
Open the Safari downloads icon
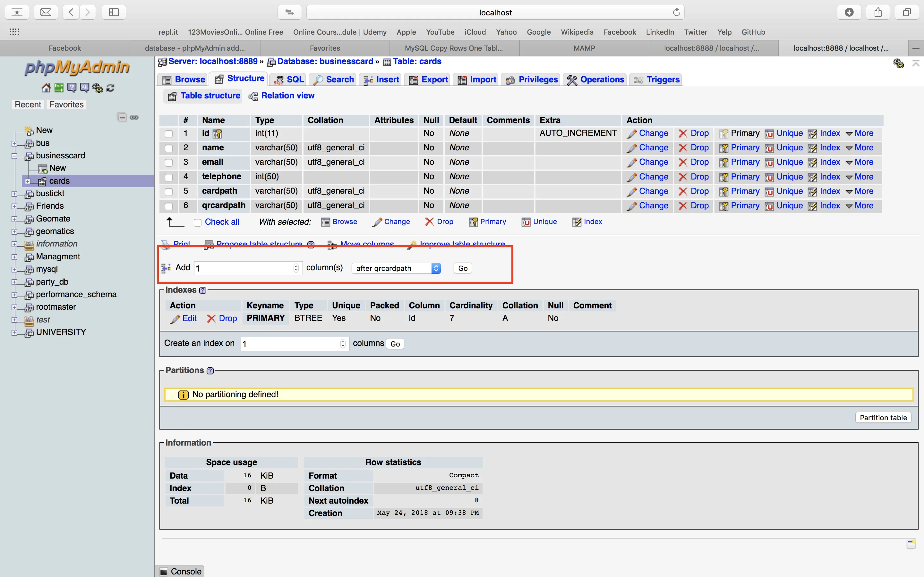[x=849, y=12]
